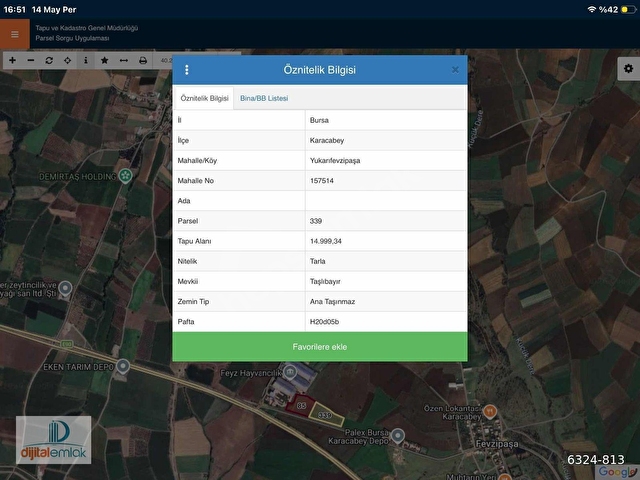
Task: Select parcel 339 on the map
Action: (x=325, y=415)
